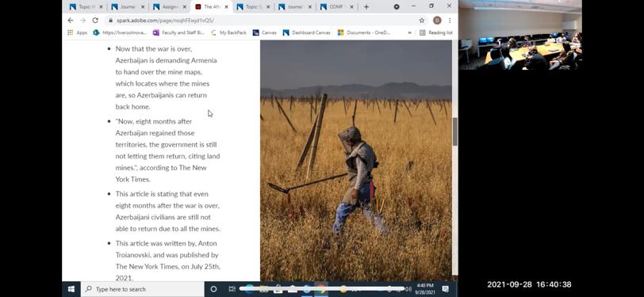Image resolution: width=644 pixels, height=297 pixels.
Task: Open the Dashboard Canvas bookmark
Action: click(306, 32)
